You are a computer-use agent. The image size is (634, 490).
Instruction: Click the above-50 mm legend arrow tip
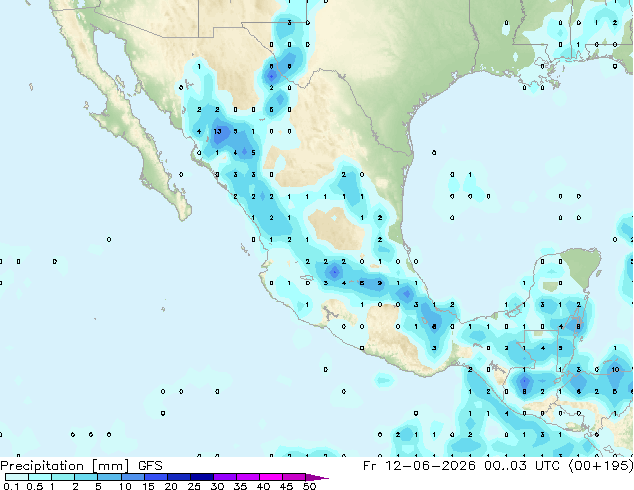click(x=317, y=477)
